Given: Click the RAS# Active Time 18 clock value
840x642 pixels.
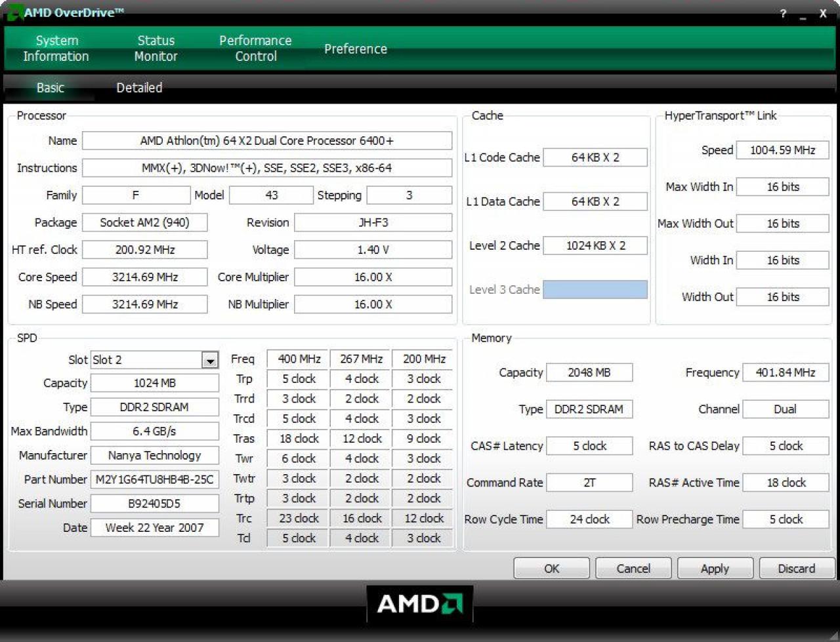Looking at the screenshot, I should pos(786,483).
